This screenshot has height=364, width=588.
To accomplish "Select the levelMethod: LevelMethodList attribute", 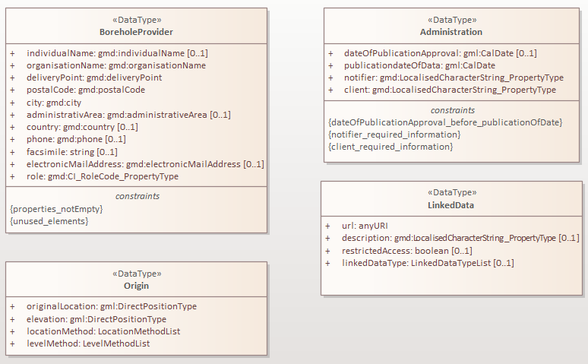I will 88,343.
